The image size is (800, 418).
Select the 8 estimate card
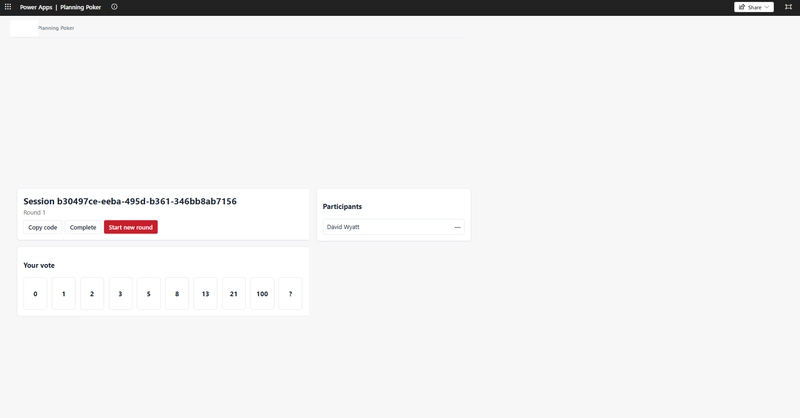tap(177, 294)
